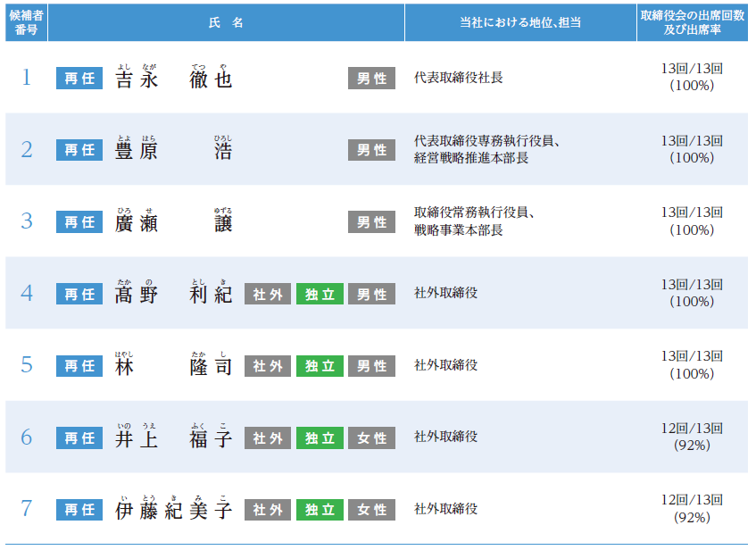Click the 男性 badge in 豊原浩's row

coord(371,150)
